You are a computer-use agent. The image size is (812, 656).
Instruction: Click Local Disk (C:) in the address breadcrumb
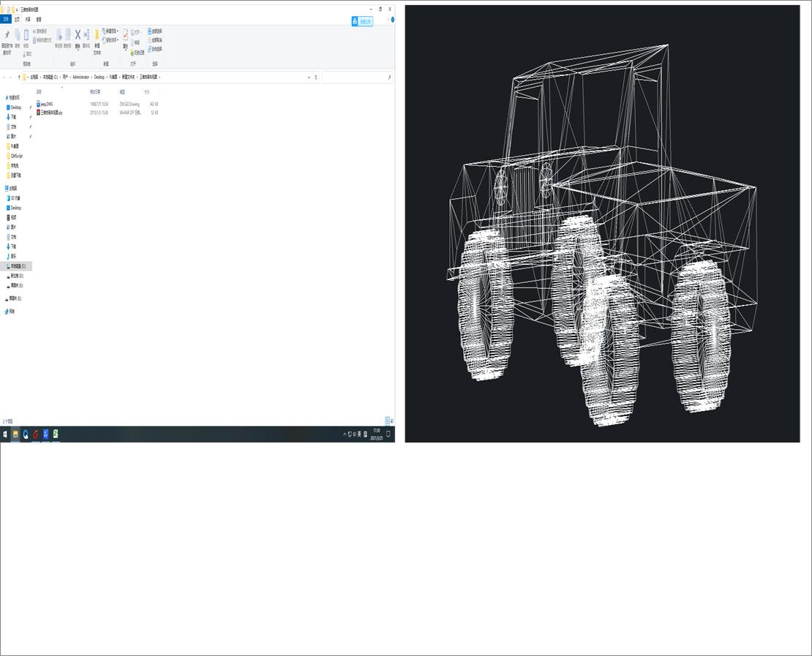point(50,77)
